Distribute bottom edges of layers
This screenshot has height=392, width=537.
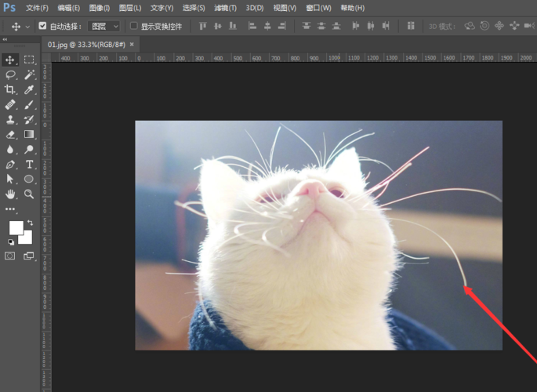[336, 26]
